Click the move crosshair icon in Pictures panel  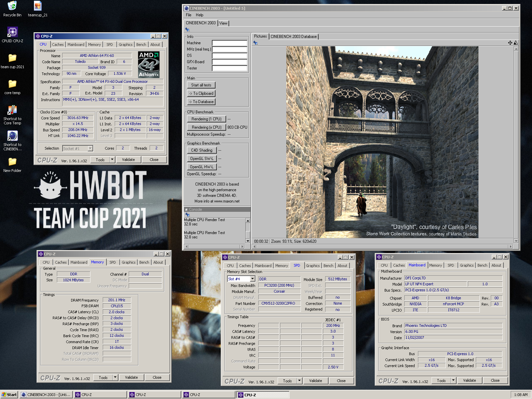[x=510, y=43]
